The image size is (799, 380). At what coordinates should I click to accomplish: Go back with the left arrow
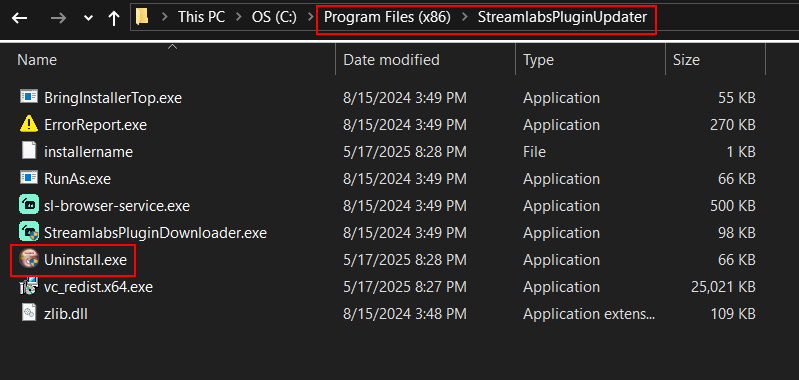point(19,18)
